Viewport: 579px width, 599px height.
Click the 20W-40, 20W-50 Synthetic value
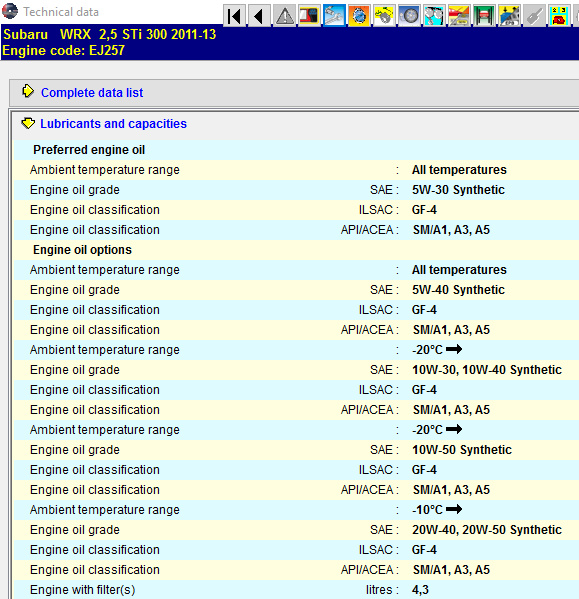point(487,530)
